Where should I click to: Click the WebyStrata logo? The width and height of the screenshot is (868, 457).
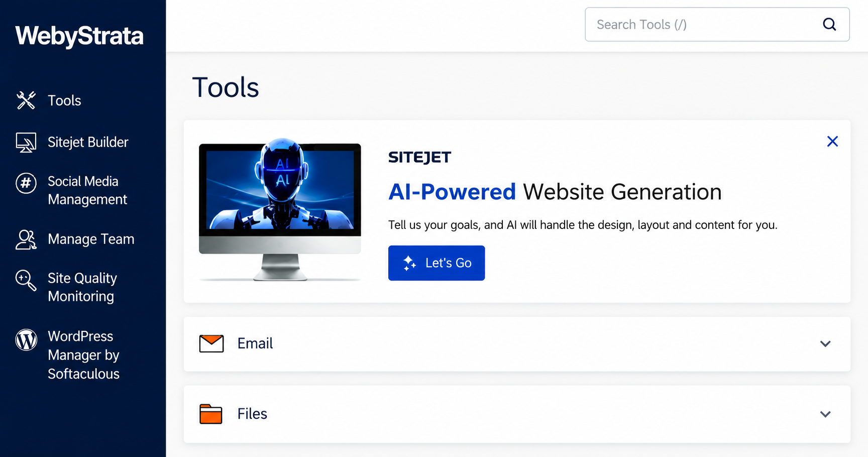(x=79, y=36)
